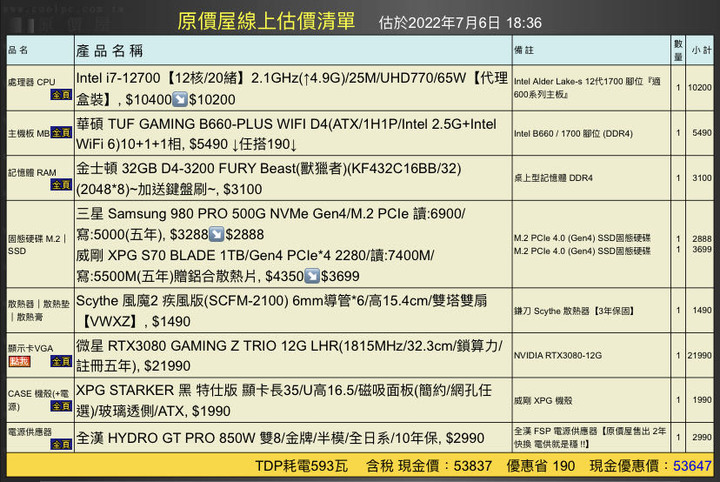This screenshot has height=482, width=720.
Task: Click the 全頁 badge in 電源供應器 row
Action: pos(61,444)
